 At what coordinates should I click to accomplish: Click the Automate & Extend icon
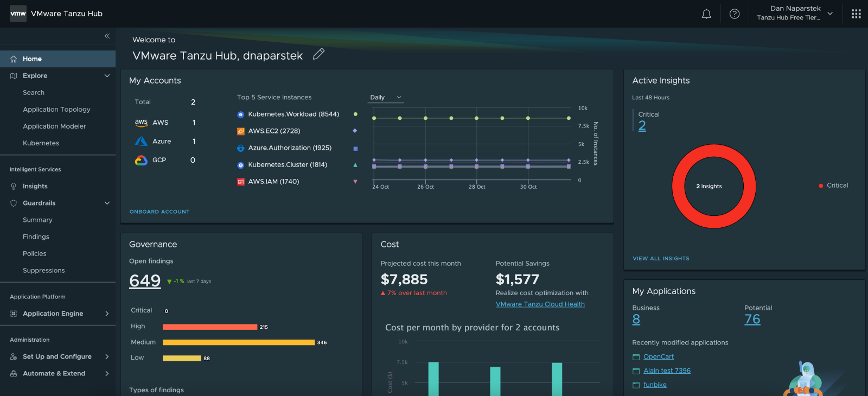pyautogui.click(x=14, y=374)
